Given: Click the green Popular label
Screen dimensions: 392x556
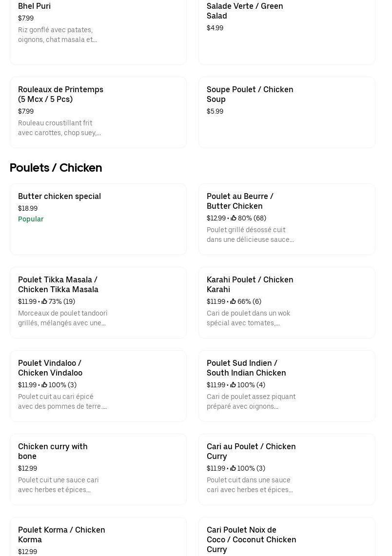Looking at the screenshot, I should tap(31, 219).
